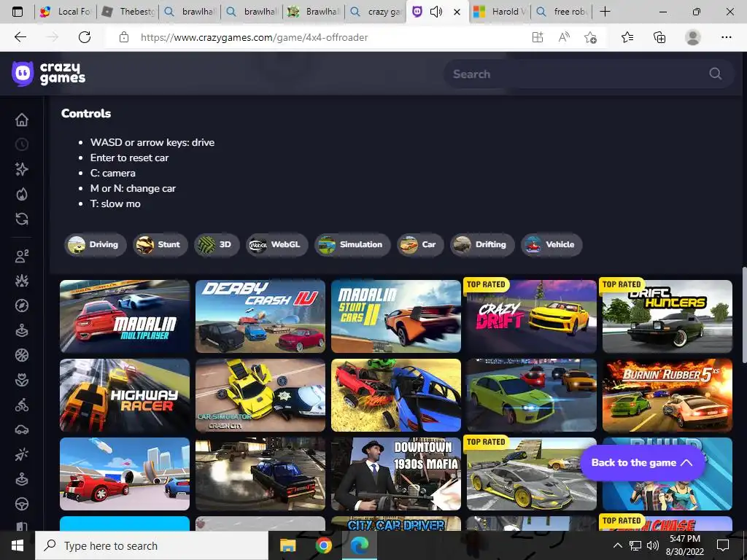Select the Drifting tag
The width and height of the screenshot is (747, 560).
coord(482,244)
